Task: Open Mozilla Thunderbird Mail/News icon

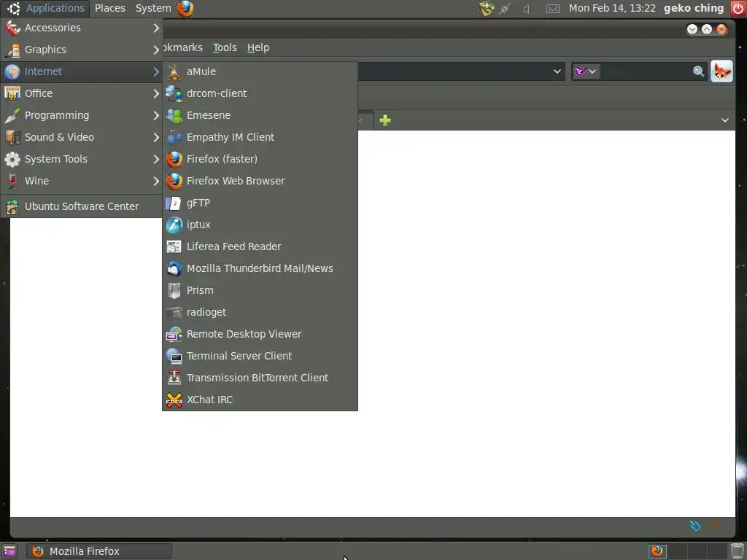Action: coord(174,268)
